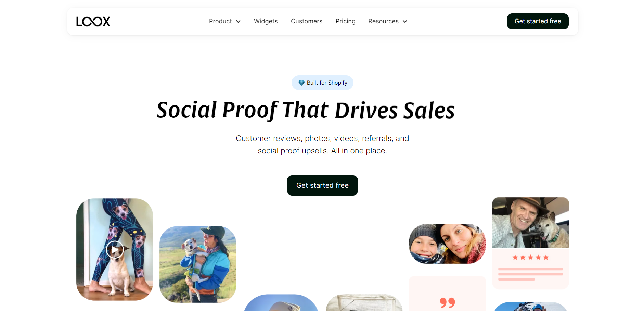Click the header Get started free button
The image size is (644, 311).
(x=538, y=21)
